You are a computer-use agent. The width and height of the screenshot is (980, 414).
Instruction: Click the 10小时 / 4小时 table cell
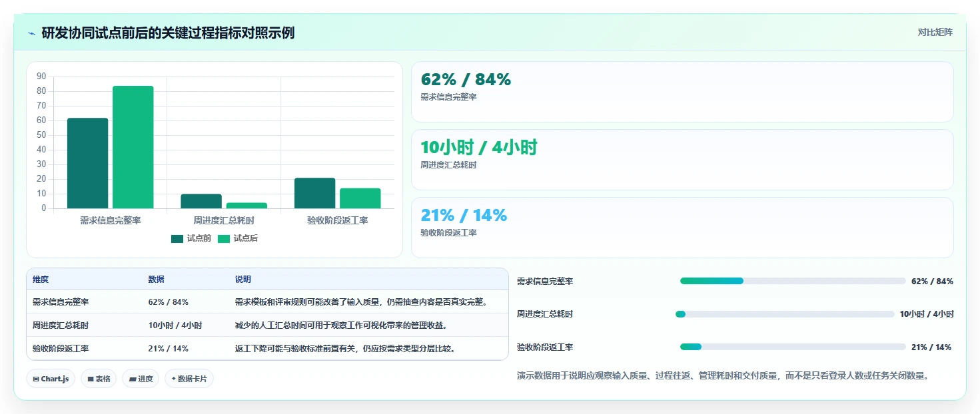[x=175, y=325]
